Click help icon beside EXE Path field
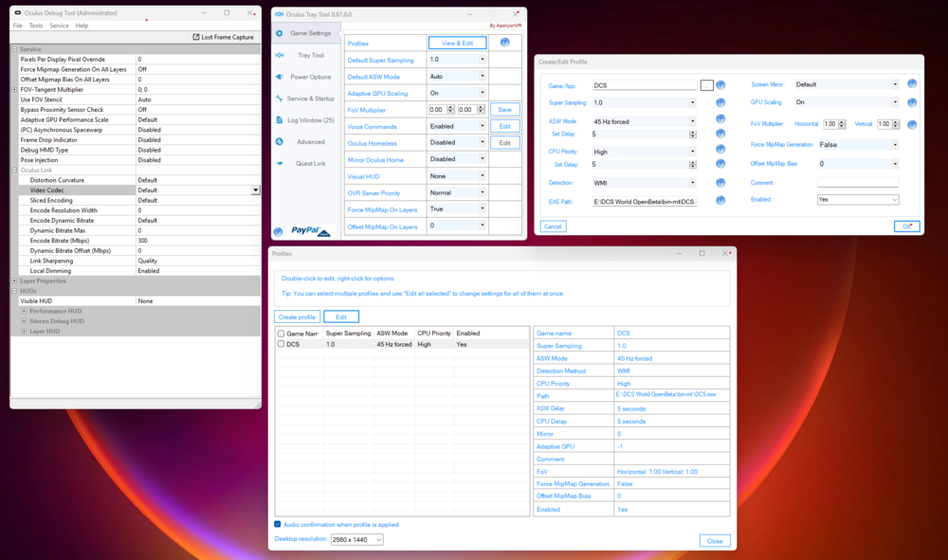The height and width of the screenshot is (560, 948). [x=720, y=201]
